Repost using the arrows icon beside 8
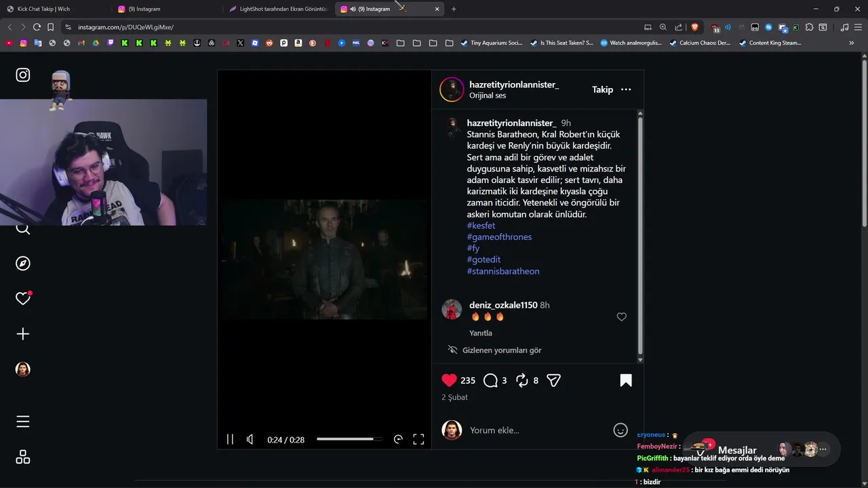 522,381
